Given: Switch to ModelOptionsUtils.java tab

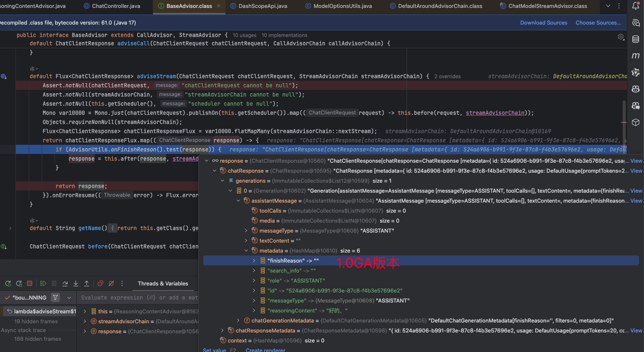Looking at the screenshot, I should [x=339, y=6].
